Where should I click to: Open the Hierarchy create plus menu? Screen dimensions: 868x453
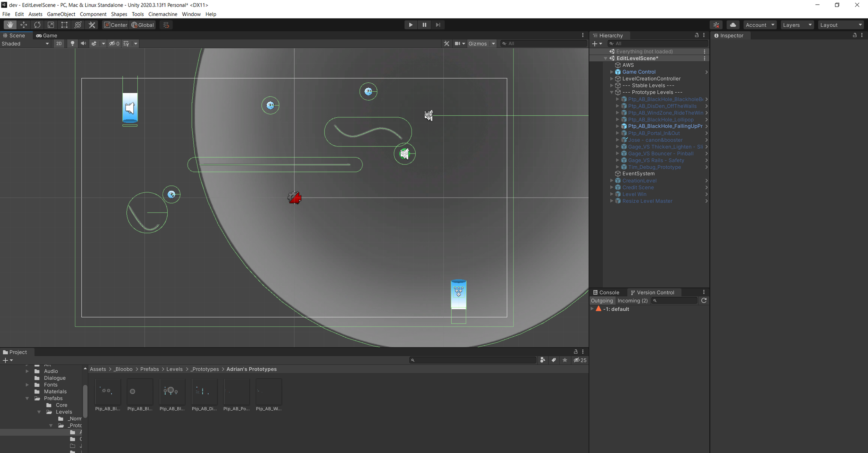(x=597, y=43)
